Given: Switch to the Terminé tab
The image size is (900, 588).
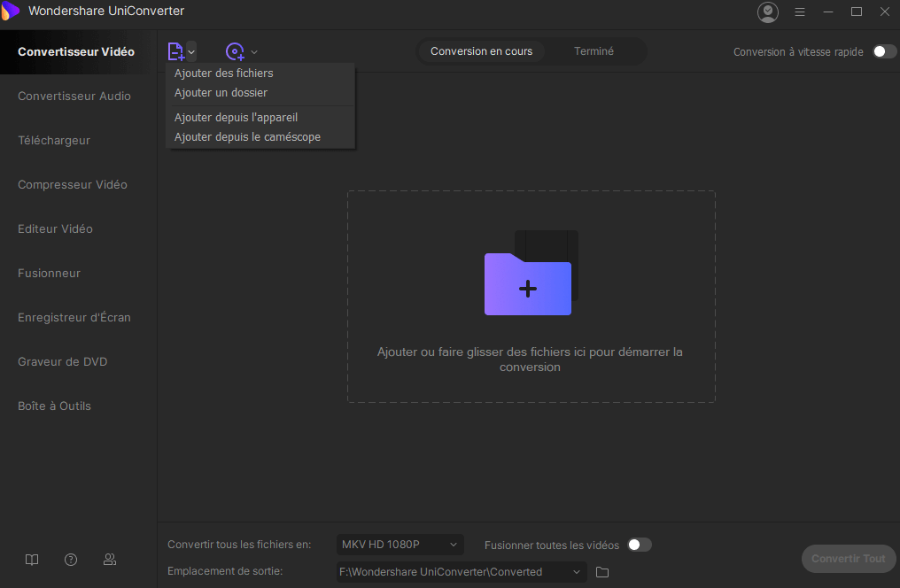Looking at the screenshot, I should [594, 51].
